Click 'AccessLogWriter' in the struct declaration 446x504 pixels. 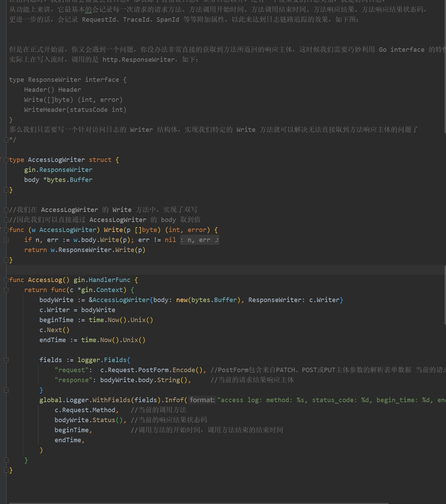click(x=56, y=160)
